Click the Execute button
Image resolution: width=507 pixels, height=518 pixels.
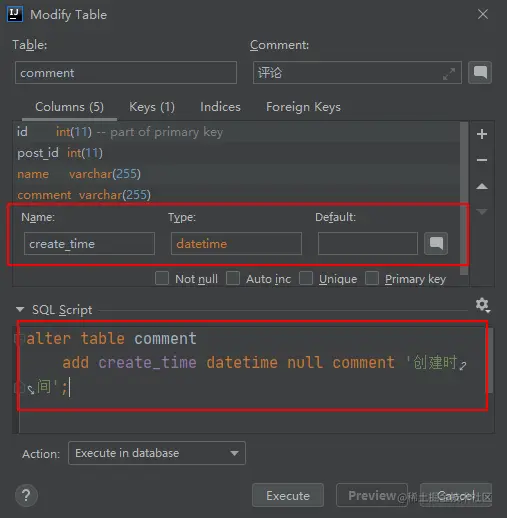click(288, 495)
